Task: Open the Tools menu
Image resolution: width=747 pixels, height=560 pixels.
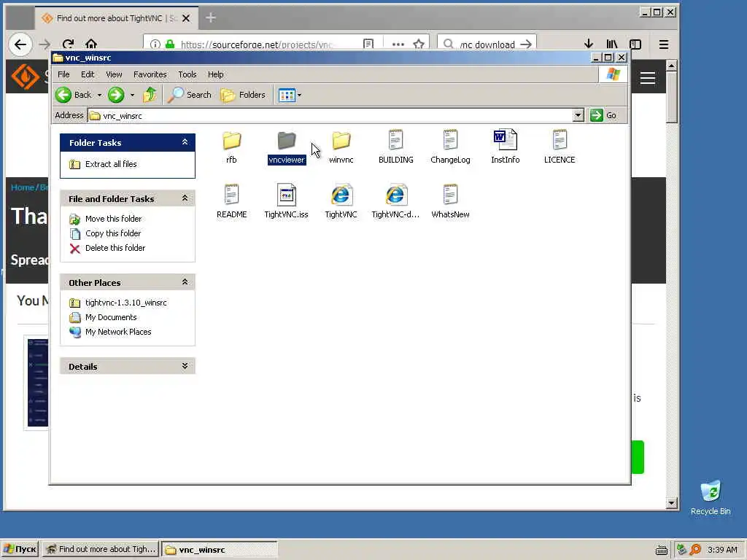Action: (187, 74)
